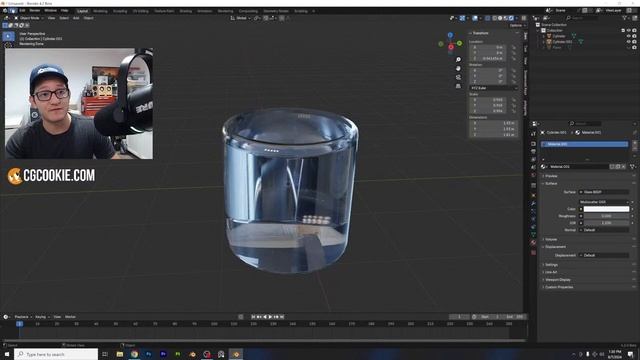Open the Render menu

tap(35, 11)
